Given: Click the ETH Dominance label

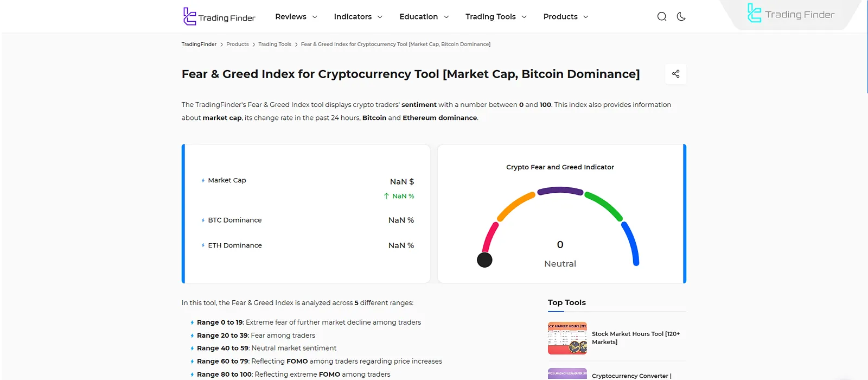Looking at the screenshot, I should (235, 245).
